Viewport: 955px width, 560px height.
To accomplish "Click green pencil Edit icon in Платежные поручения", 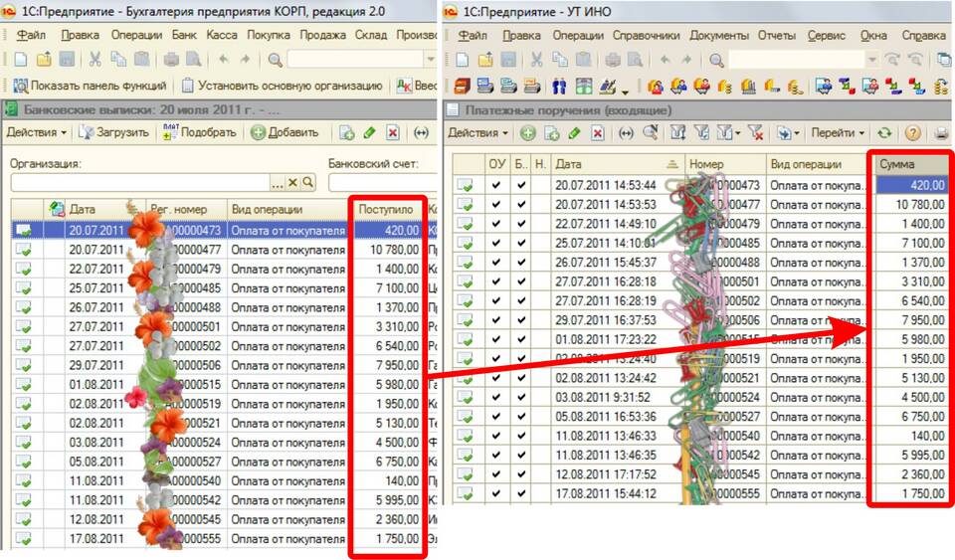I will click(574, 133).
